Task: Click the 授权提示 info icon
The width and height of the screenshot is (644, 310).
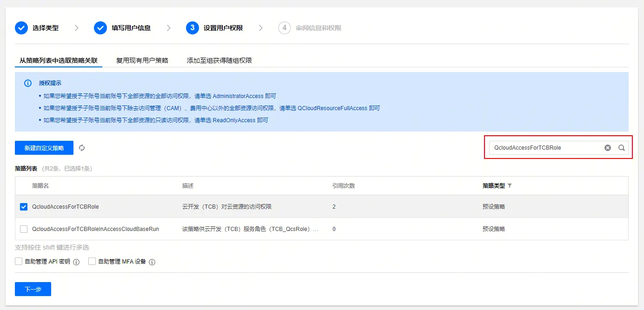Action: 28,83
